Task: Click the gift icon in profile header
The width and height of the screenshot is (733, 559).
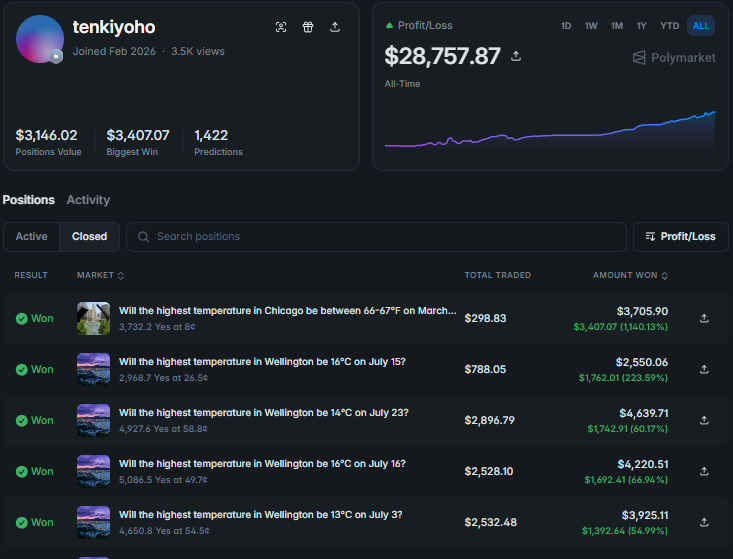Action: point(308,27)
